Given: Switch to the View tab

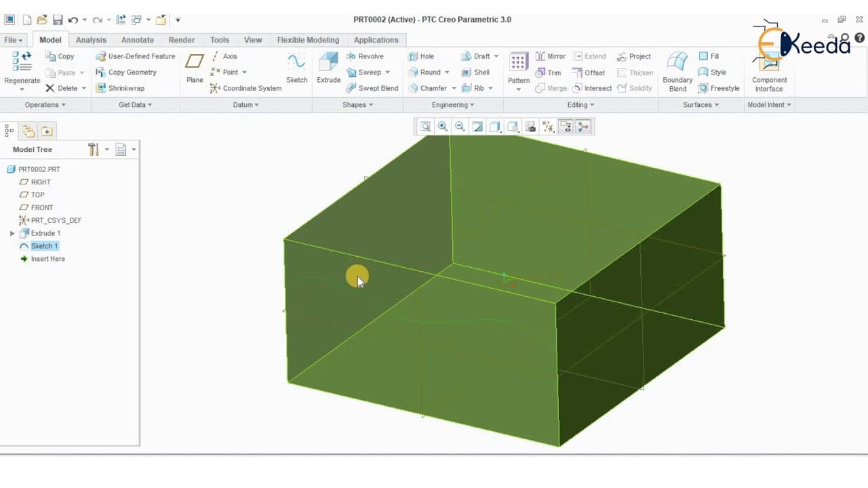Looking at the screenshot, I should 253,40.
